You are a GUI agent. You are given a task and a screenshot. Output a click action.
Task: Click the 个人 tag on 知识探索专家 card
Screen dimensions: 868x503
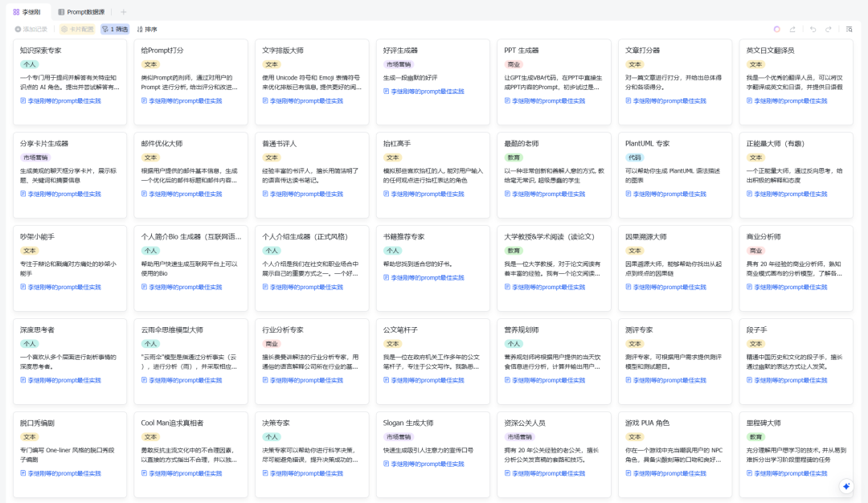click(x=30, y=64)
